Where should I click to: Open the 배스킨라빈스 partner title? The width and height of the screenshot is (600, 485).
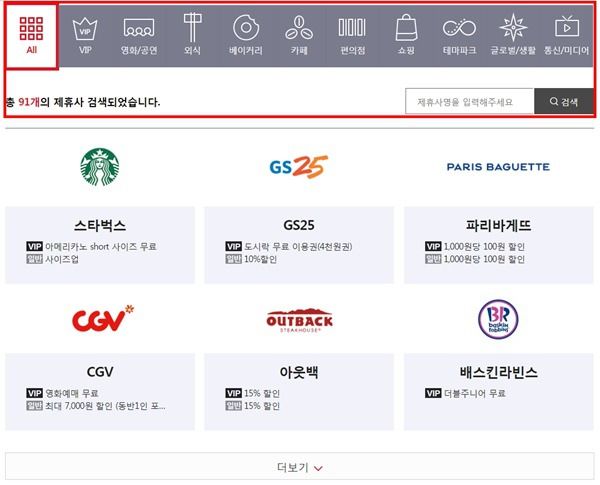[x=499, y=372]
